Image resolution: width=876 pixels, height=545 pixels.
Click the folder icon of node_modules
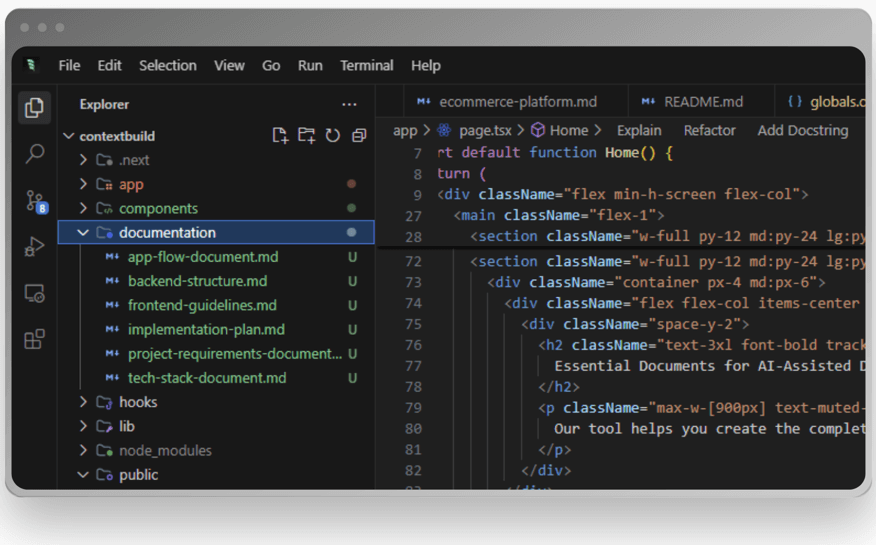point(104,450)
